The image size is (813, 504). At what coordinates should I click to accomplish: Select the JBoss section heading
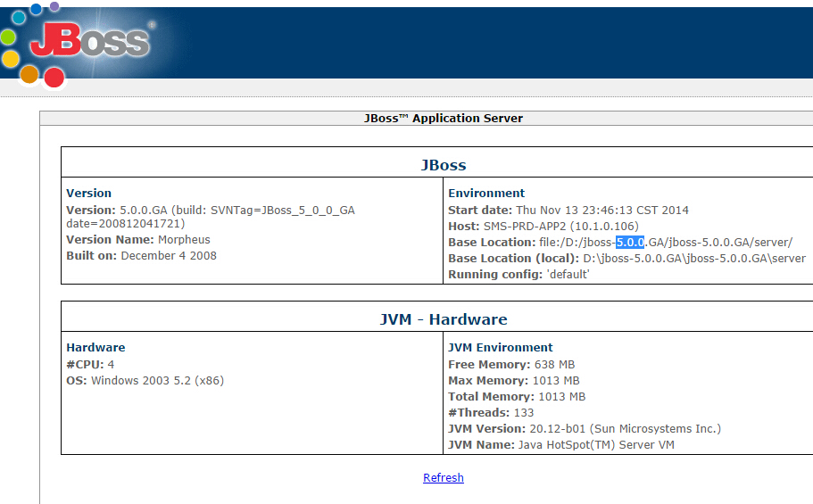444,165
